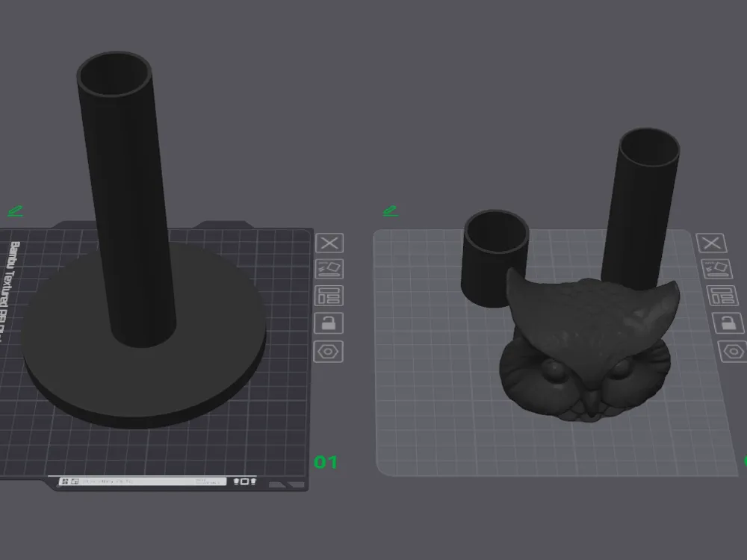
Task: Arrange objects on plate 01
Action: pyautogui.click(x=329, y=296)
